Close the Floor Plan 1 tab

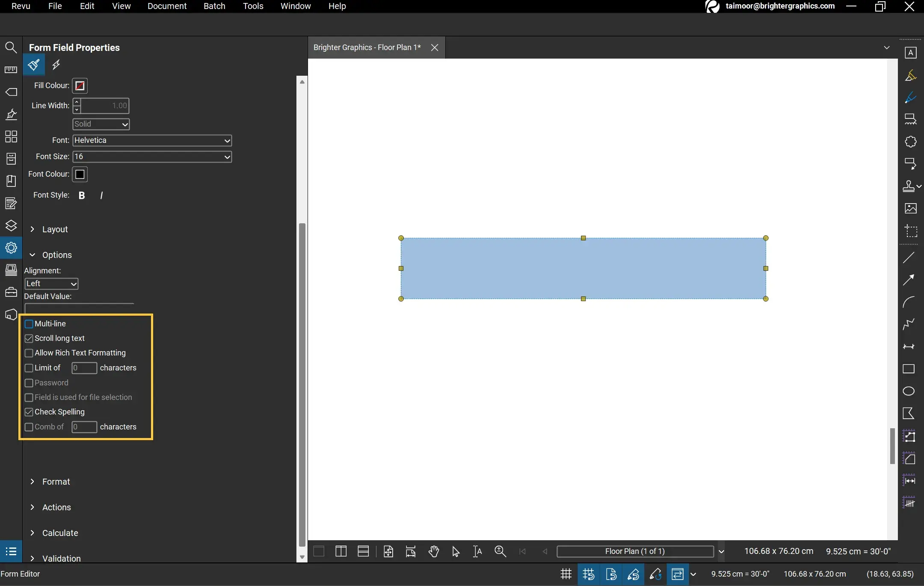(435, 47)
